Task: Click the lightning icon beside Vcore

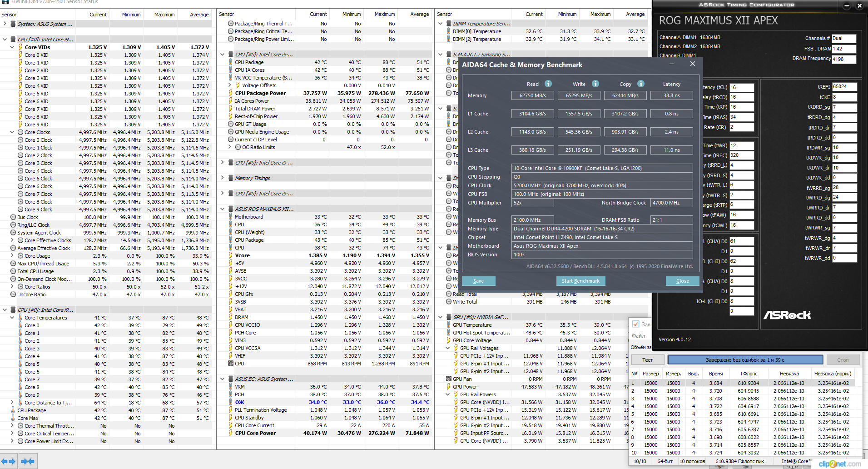Action: coord(231,255)
